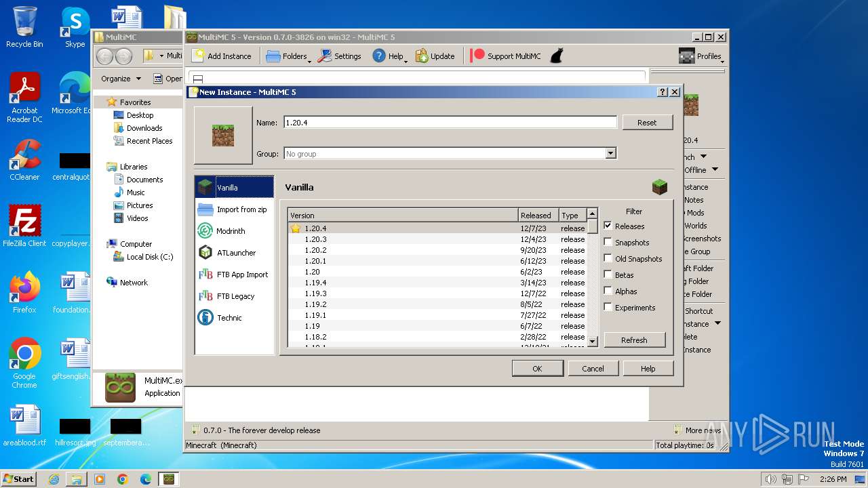Click the version list scrollbar thumb
The height and width of the screenshot is (488, 868).
[593, 226]
